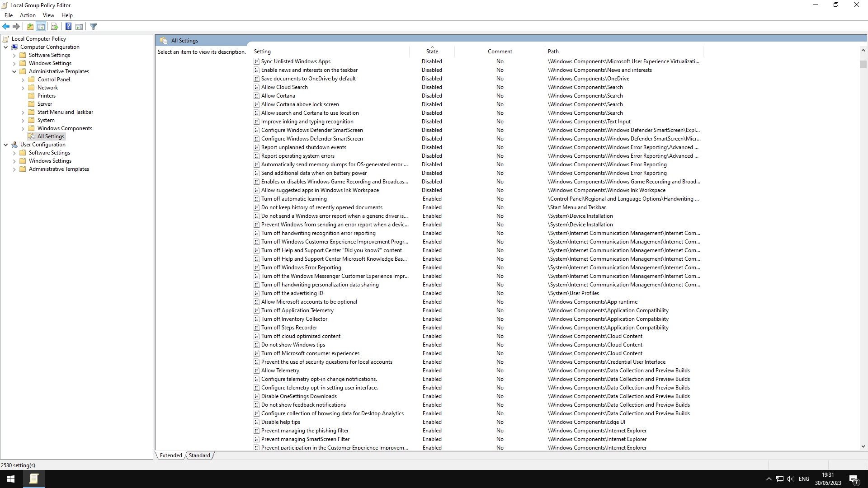The image size is (868, 488).
Task: Click the policy icon beside Allow Cortana
Action: [256, 96]
